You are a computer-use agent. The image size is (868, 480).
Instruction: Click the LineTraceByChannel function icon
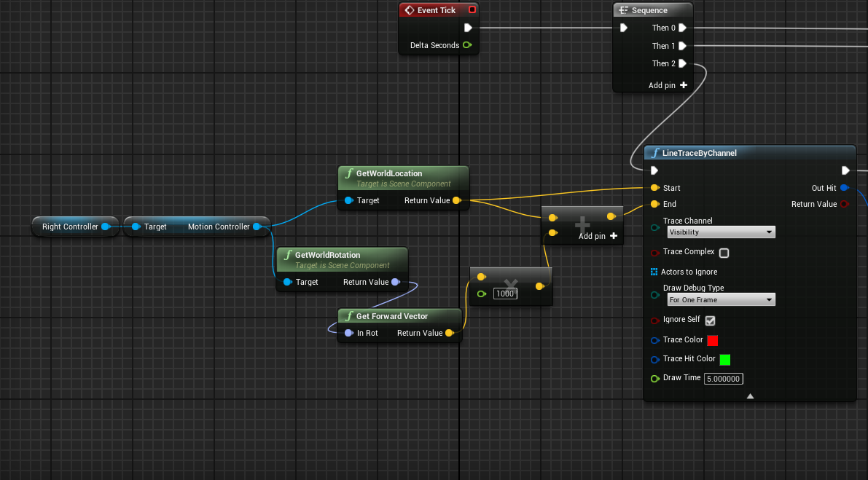(654, 153)
